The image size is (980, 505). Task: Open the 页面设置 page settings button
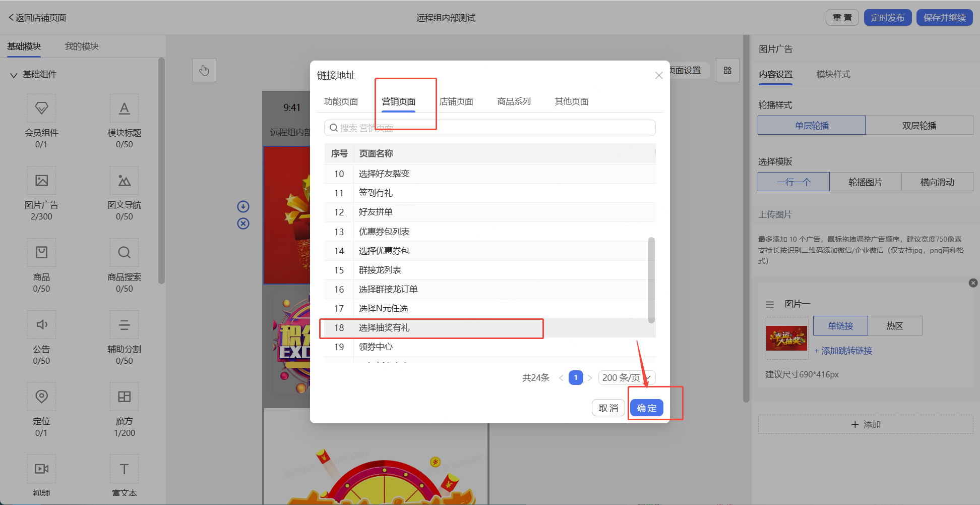point(686,70)
